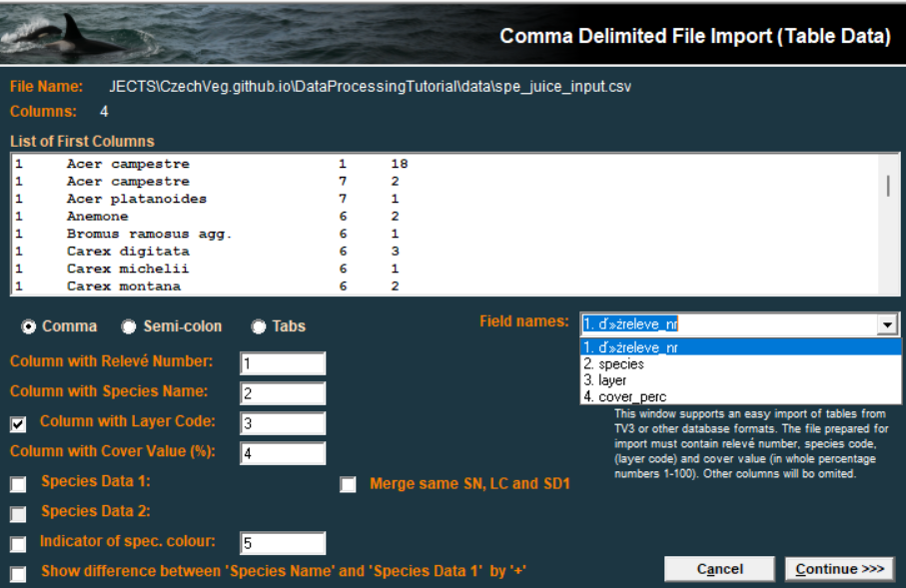Select Tabs as the delimiter

pos(259,326)
